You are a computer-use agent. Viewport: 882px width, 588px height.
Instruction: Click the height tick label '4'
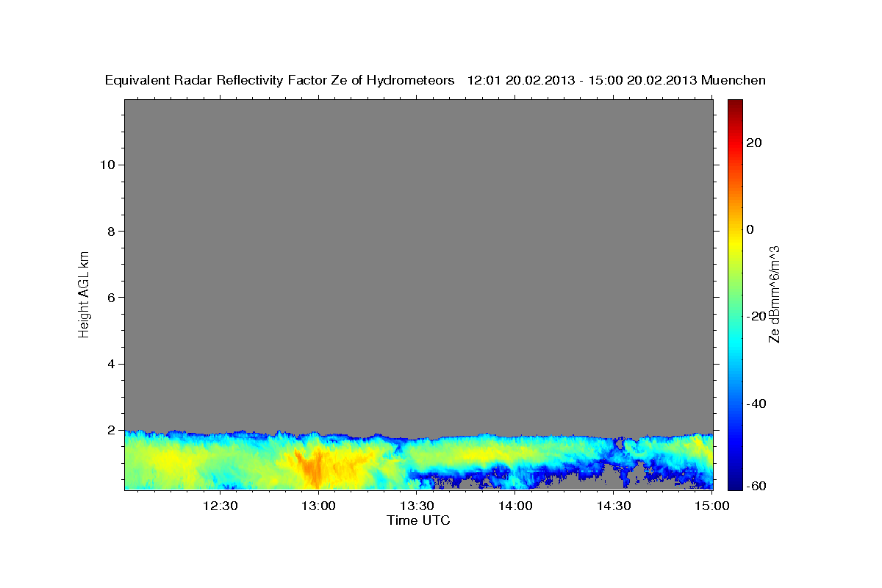coord(110,364)
